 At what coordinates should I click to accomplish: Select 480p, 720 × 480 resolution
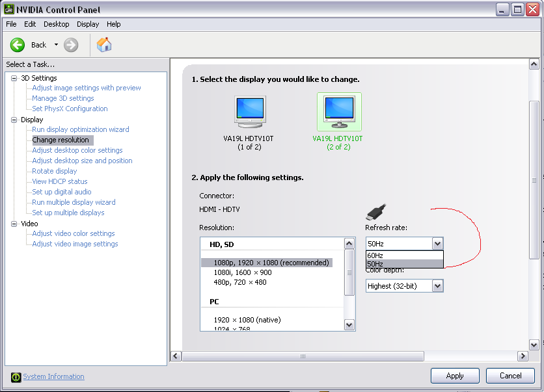(240, 282)
